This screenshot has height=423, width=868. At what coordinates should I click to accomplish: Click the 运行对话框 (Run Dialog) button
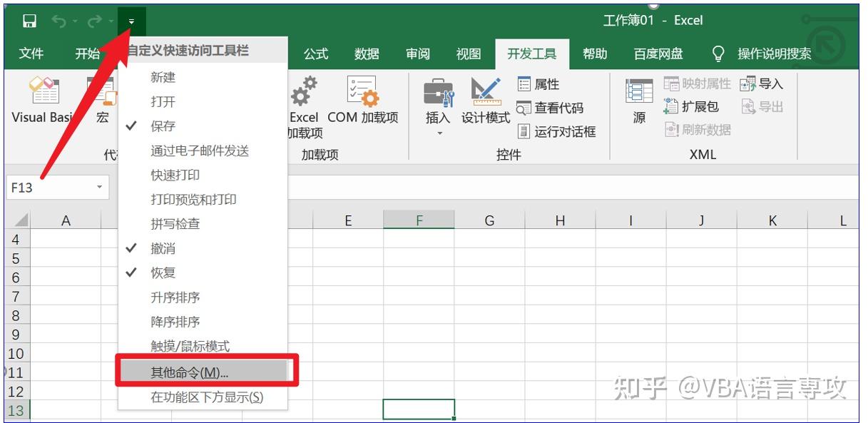(x=563, y=132)
